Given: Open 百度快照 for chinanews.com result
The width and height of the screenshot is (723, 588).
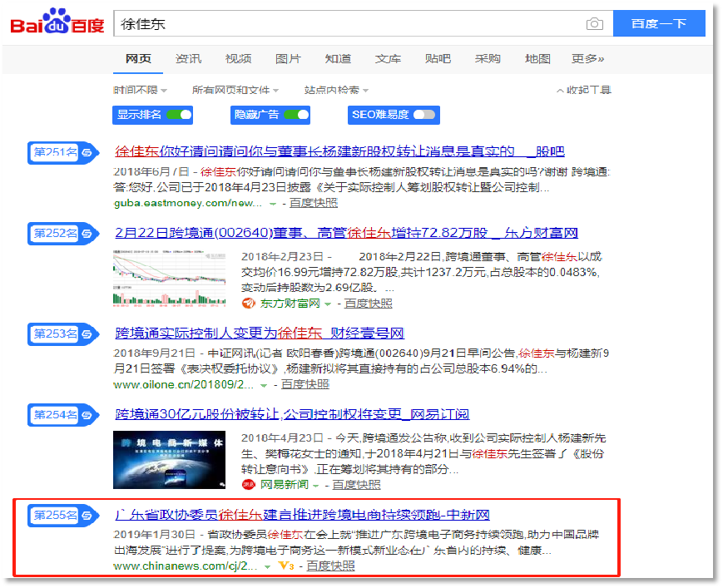Looking at the screenshot, I should [x=330, y=566].
